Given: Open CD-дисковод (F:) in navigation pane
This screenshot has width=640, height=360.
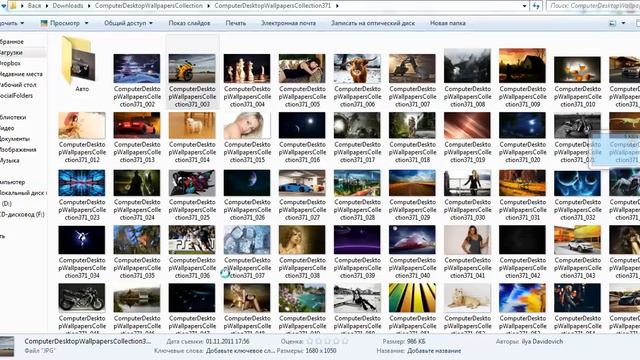Looking at the screenshot, I should click(x=22, y=214).
